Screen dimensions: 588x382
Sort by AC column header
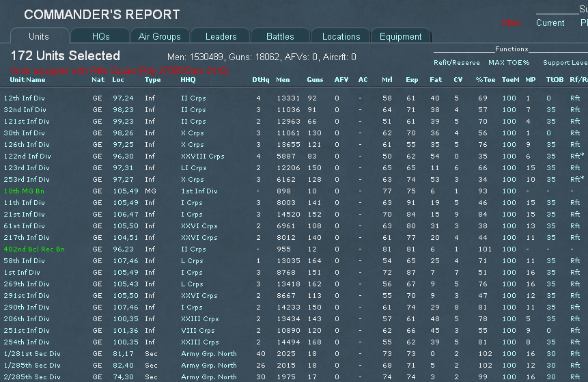(x=363, y=79)
